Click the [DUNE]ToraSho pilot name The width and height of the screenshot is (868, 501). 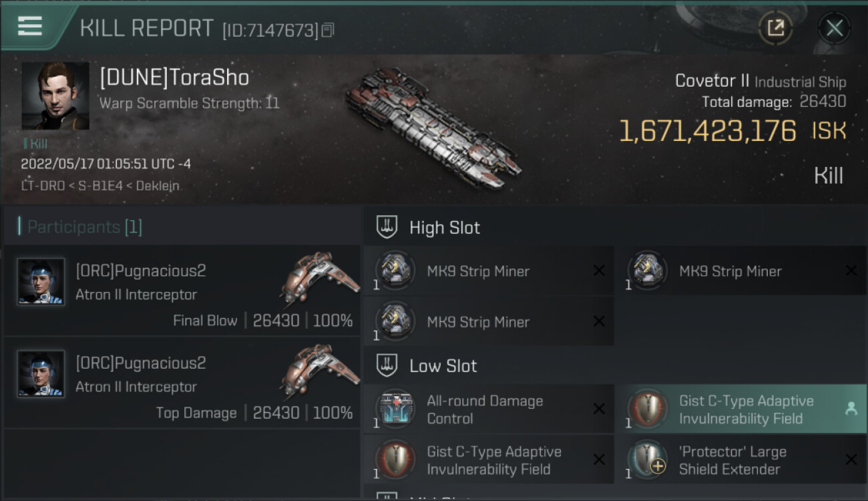click(174, 78)
